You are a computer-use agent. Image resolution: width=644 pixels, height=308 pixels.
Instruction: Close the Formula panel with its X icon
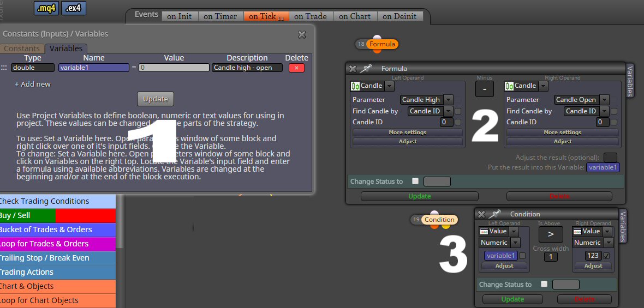pos(353,69)
